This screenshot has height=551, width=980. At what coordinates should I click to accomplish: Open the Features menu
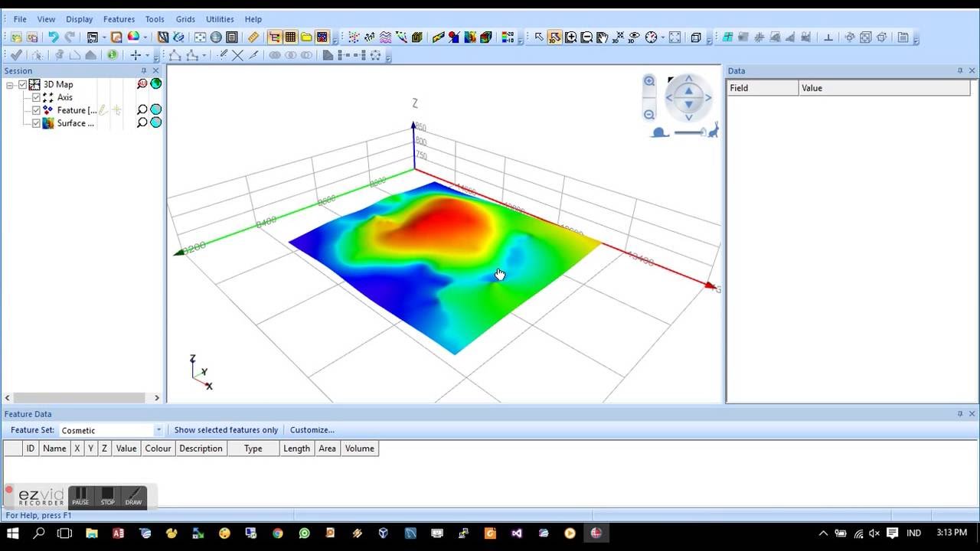(119, 19)
